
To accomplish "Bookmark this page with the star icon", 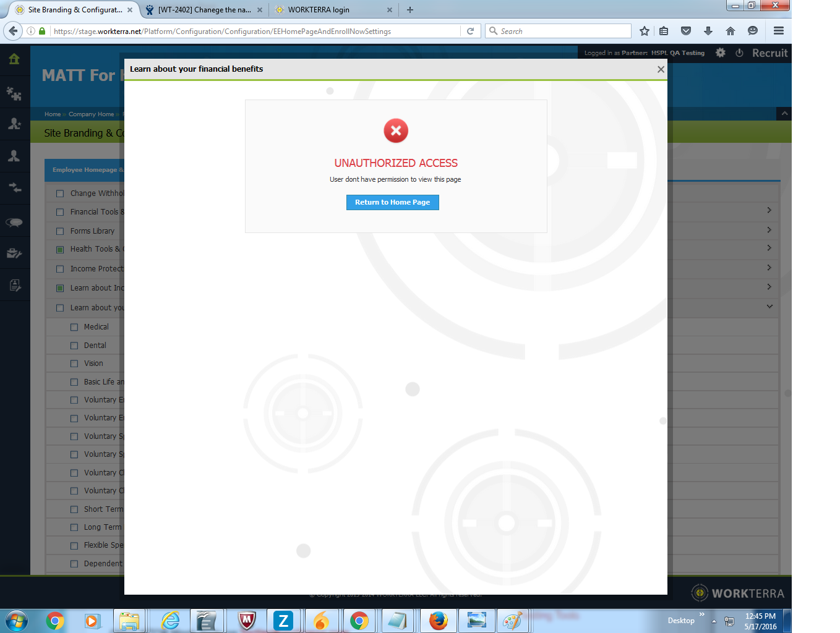I will pyautogui.click(x=645, y=31).
